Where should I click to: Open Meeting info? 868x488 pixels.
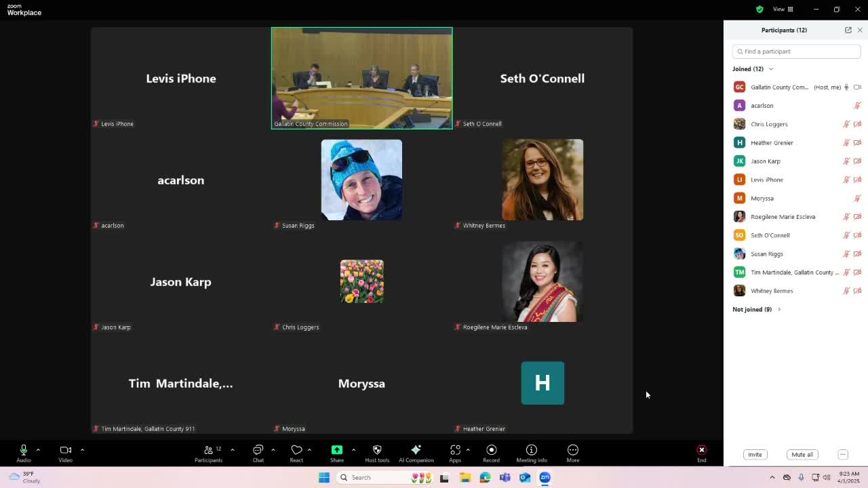coord(531,453)
